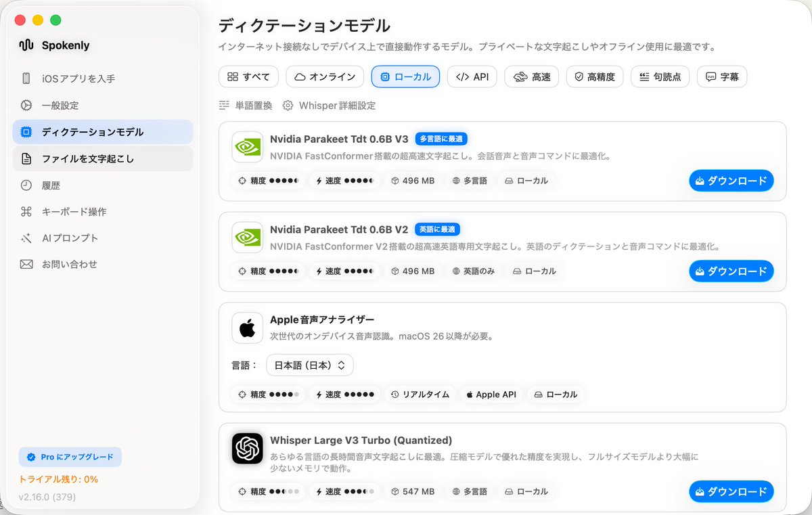812x515 pixels.
Task: Click the globe icon in Whisper 多言語 tag
Action: 456,491
